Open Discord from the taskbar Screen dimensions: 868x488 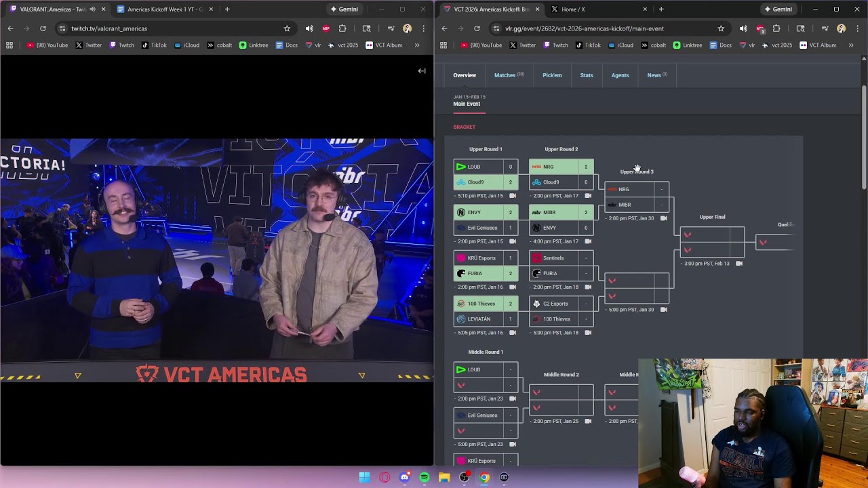pos(405,477)
